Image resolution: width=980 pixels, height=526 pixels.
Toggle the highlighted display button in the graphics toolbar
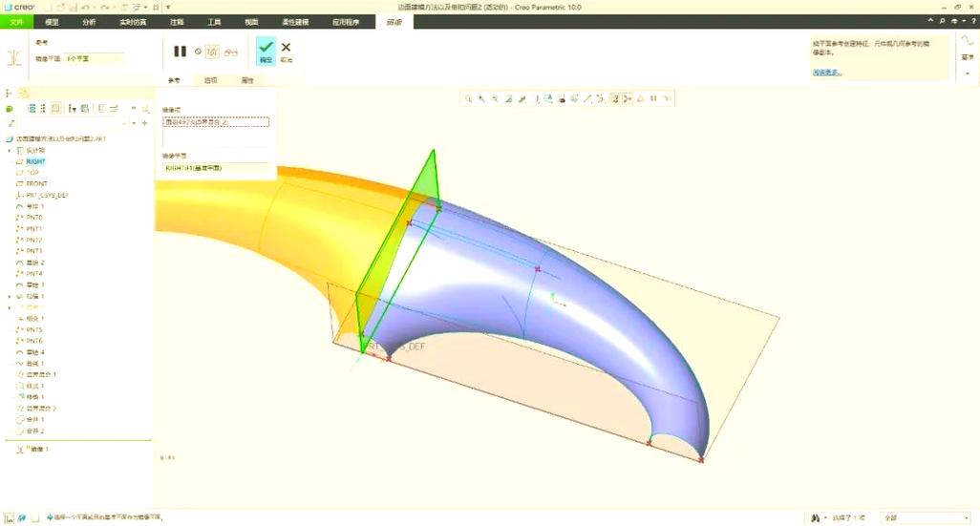click(615, 98)
